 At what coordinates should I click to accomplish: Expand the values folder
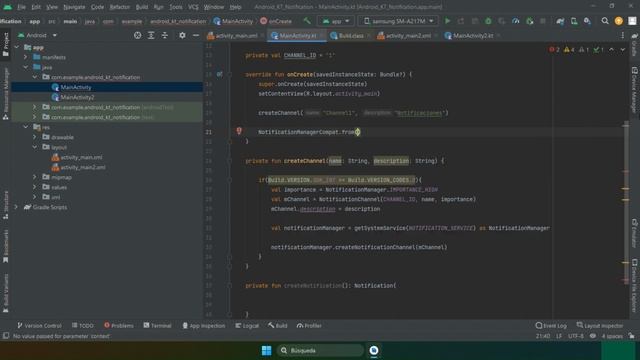point(35,187)
